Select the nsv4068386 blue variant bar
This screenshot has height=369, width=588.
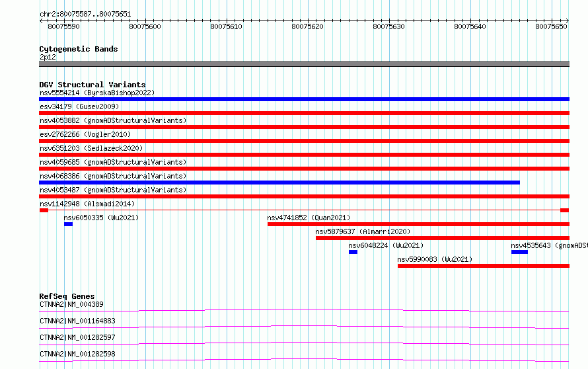(x=279, y=183)
